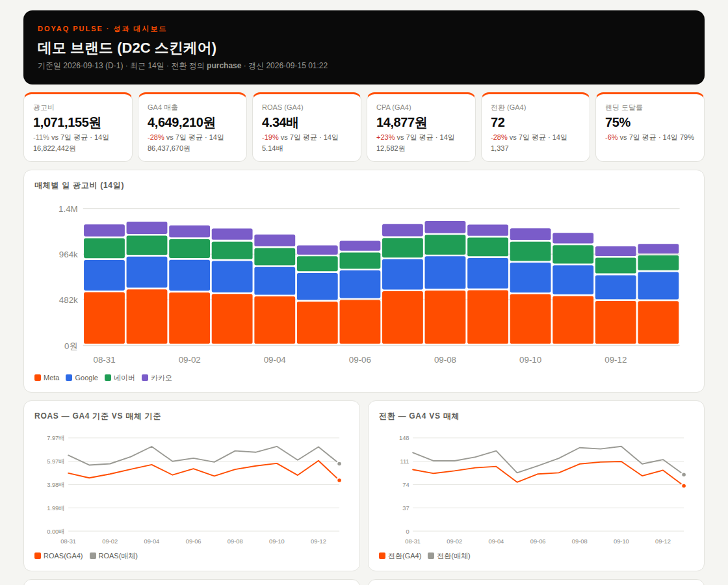
Task: Click the 14-day value 12,582원
Action: click(391, 149)
